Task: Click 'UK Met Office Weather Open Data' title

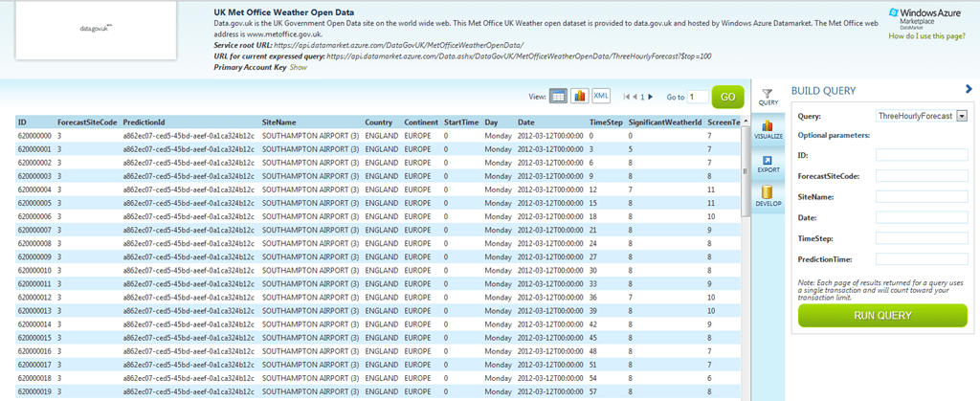Action: pyautogui.click(x=283, y=12)
